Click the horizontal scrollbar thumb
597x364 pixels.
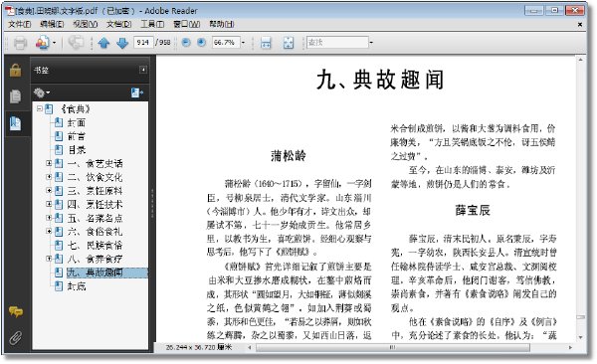tap(393, 347)
